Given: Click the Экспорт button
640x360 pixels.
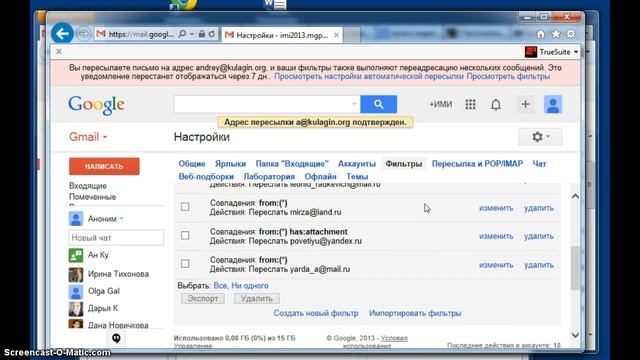Looking at the screenshot, I should coord(203,299).
